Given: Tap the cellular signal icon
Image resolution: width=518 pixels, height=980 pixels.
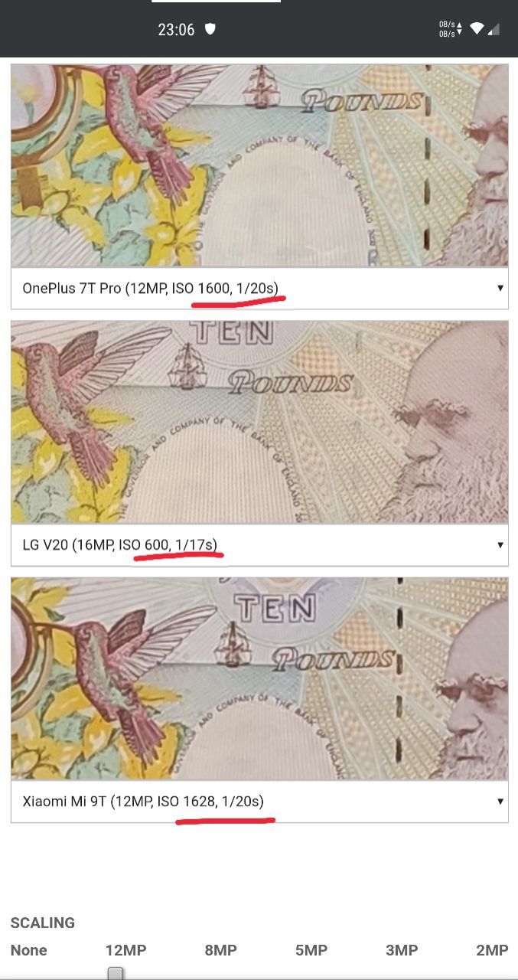Looking at the screenshot, I should pos(494,29).
